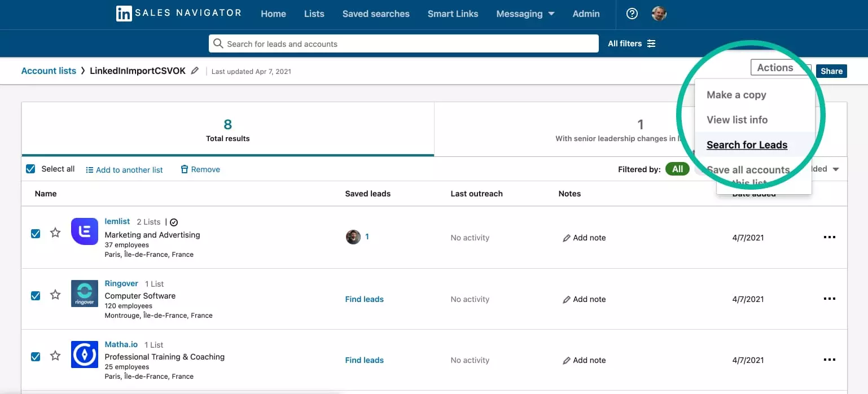This screenshot has height=394, width=868.
Task: Open the Matha.io account name link
Action: click(121, 344)
